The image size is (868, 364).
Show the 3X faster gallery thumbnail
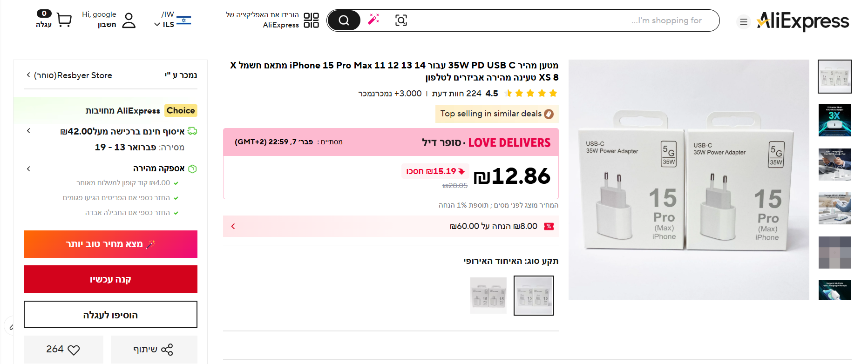[834, 121]
